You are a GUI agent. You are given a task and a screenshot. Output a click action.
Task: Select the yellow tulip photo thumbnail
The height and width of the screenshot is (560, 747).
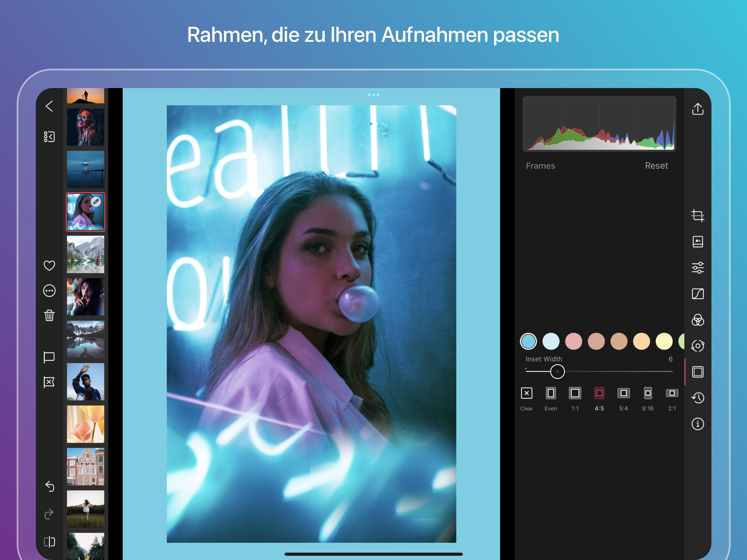pyautogui.click(x=85, y=424)
